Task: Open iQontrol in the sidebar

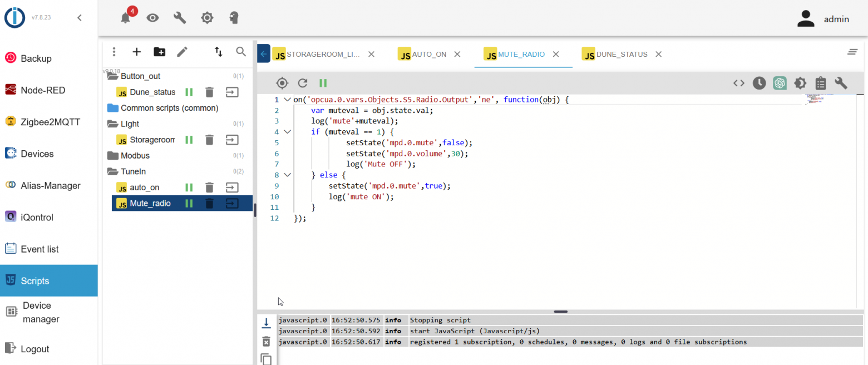Action: (x=49, y=217)
